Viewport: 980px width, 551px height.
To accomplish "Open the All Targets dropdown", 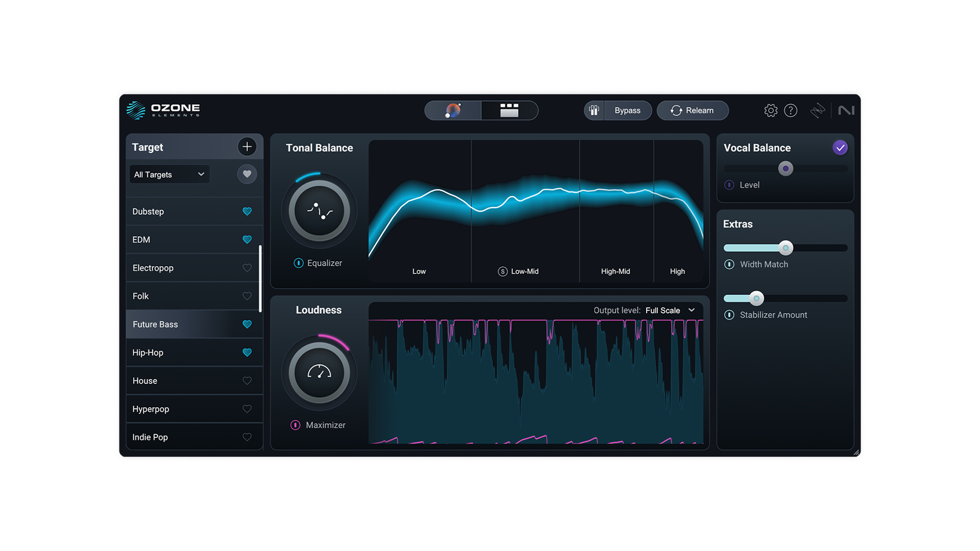I will pyautogui.click(x=169, y=174).
